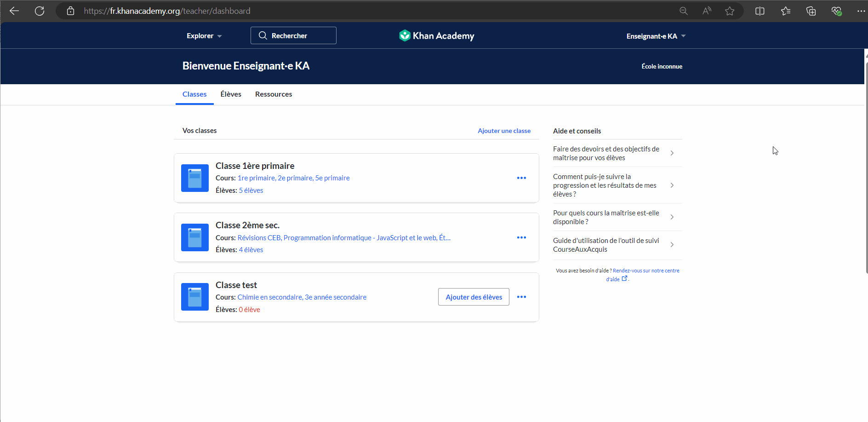Expand the Explorer dropdown menu
Viewport: 868px width, 422px height.
point(204,36)
